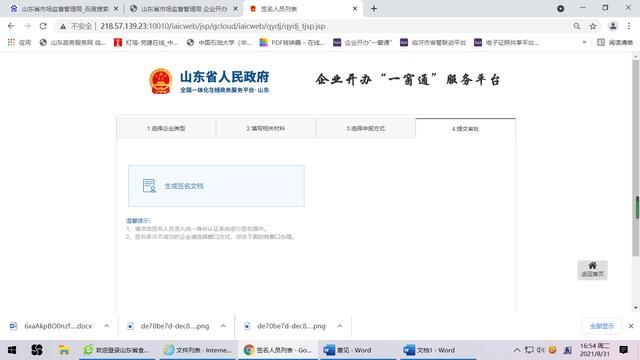Click the 不安全 security warning icon

pos(63,27)
